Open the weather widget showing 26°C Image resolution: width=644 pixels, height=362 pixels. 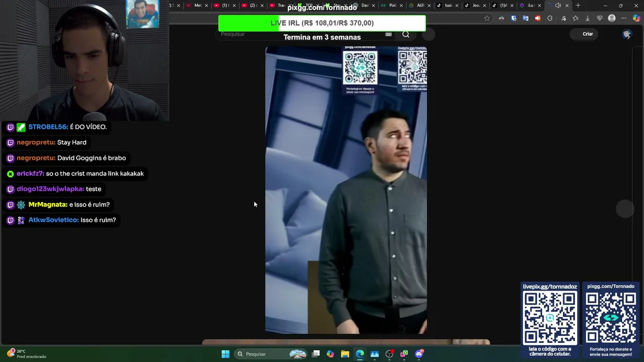[28, 353]
